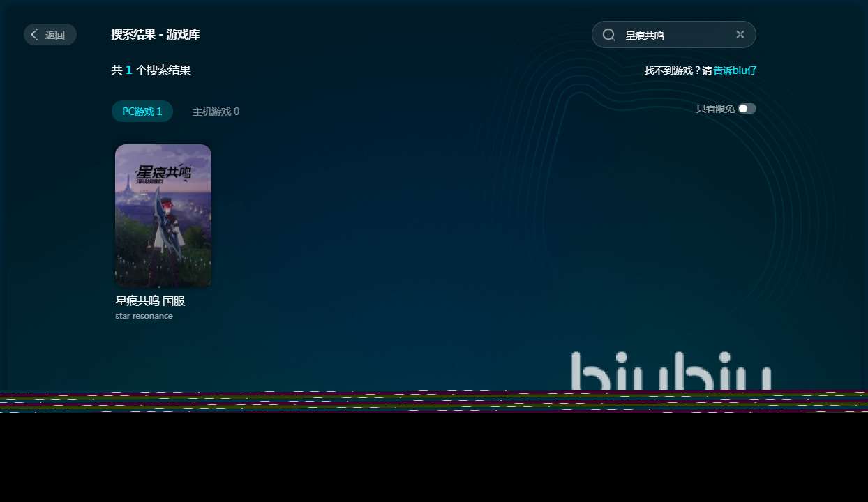Select the 星痕共鸣 国服 title text
The width and height of the screenshot is (868, 502).
(x=150, y=301)
